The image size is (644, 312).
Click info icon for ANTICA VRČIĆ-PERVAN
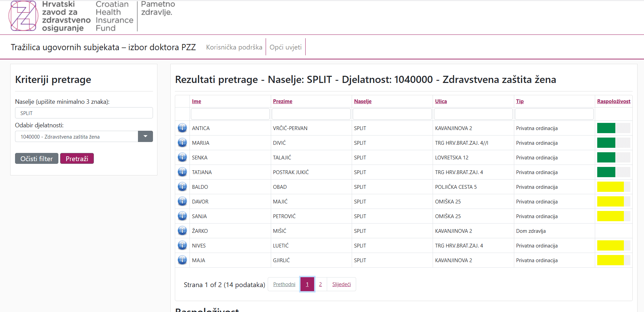182,128
